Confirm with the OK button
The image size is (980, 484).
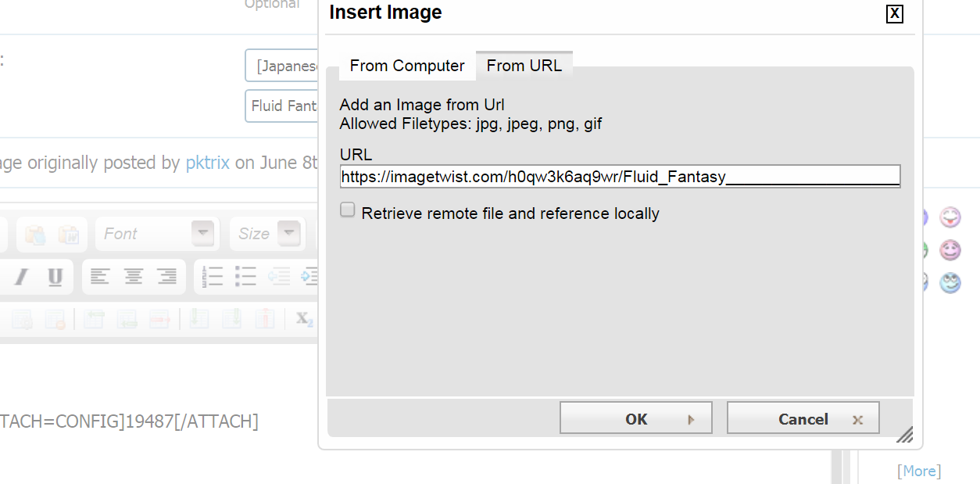tap(635, 418)
